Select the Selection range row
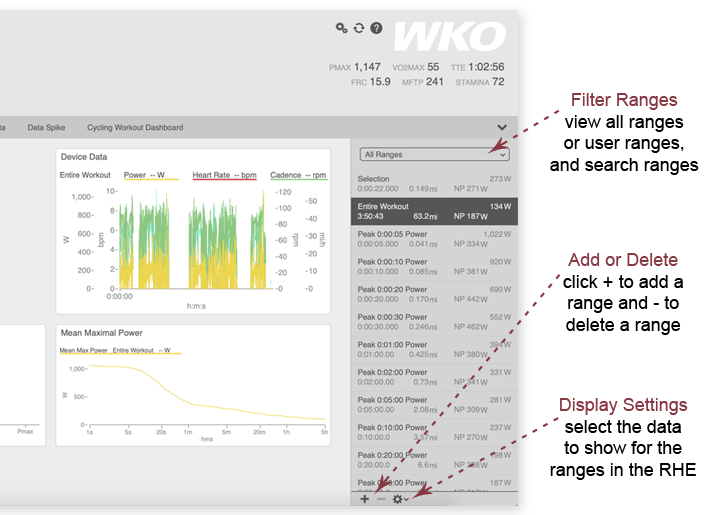 [x=434, y=184]
